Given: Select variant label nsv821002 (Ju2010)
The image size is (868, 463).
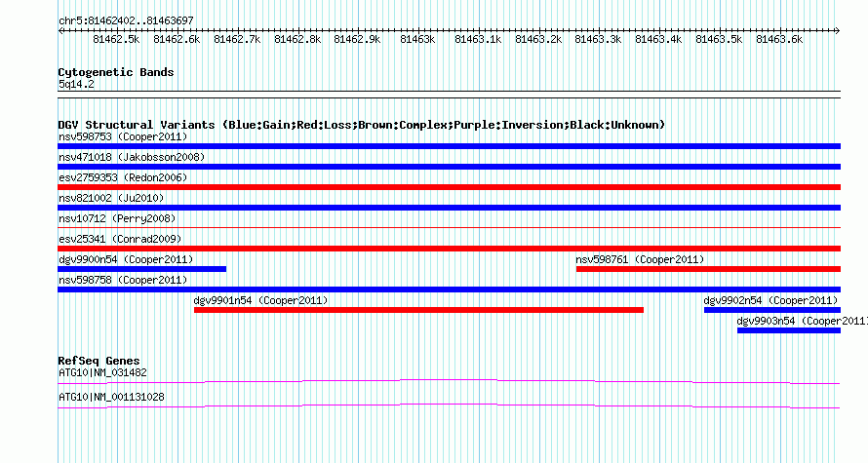Looking at the screenshot, I should pos(111,198).
